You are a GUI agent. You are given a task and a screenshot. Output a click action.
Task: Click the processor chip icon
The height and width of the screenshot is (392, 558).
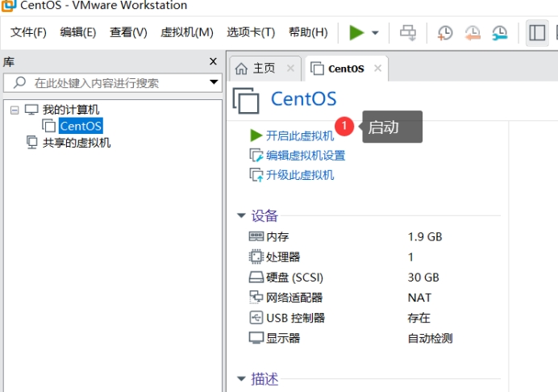(256, 256)
